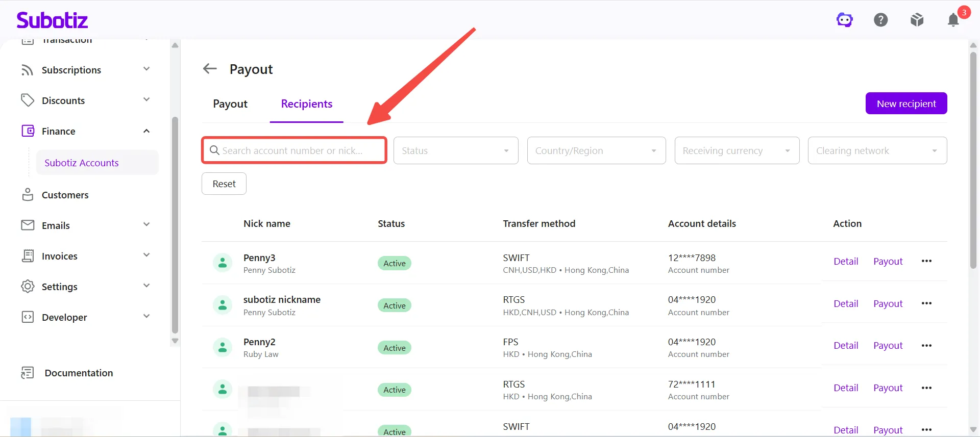Screen dimensions: 980x437
Task: Open the Clearing network dropdown
Action: 877,150
